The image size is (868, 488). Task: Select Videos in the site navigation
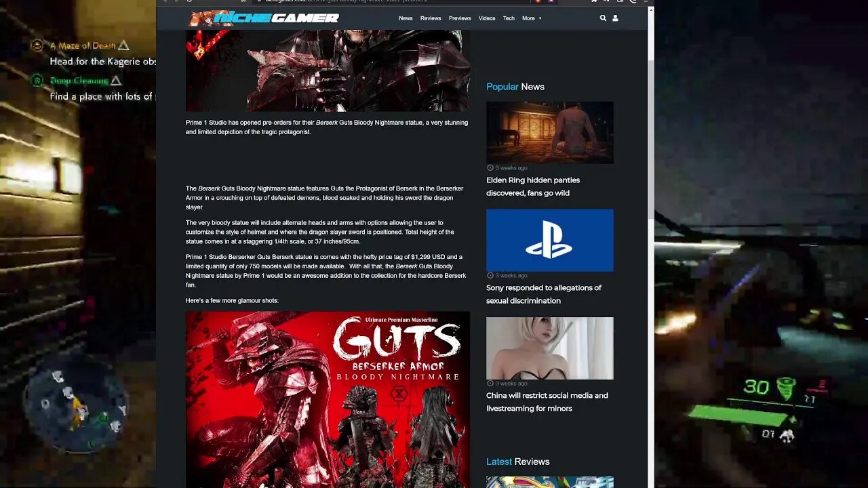coord(487,18)
